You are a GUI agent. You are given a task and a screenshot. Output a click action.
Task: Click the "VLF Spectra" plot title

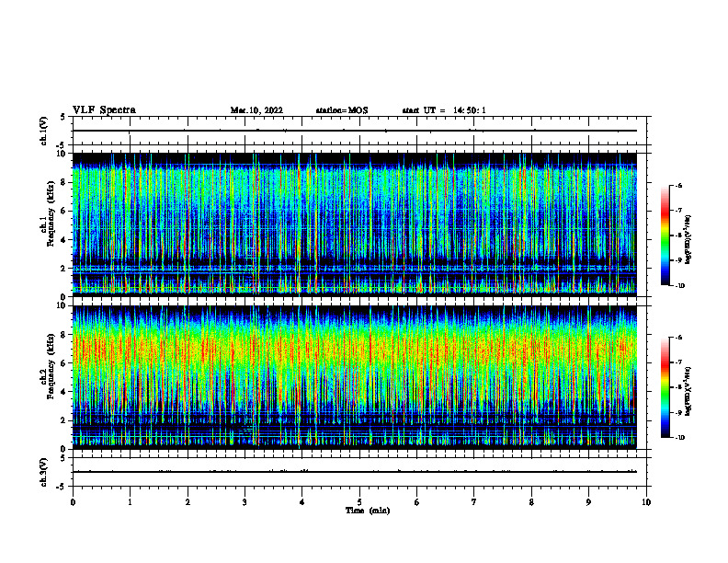(104, 109)
